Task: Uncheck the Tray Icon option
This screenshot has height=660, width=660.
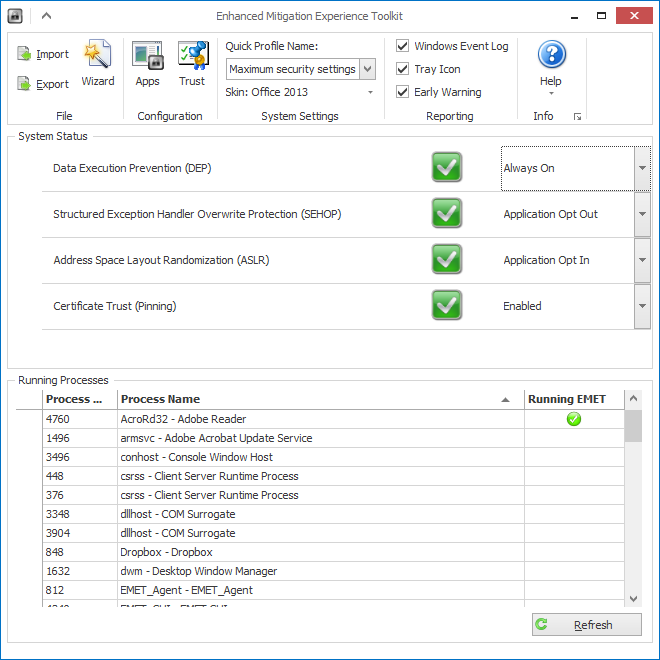Action: [403, 69]
